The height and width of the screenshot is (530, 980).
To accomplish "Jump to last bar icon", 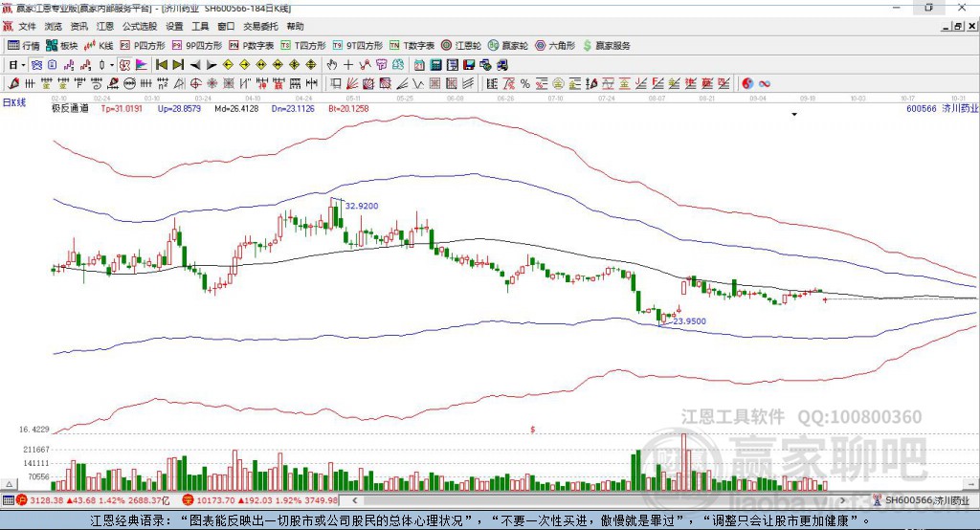I will [178, 65].
